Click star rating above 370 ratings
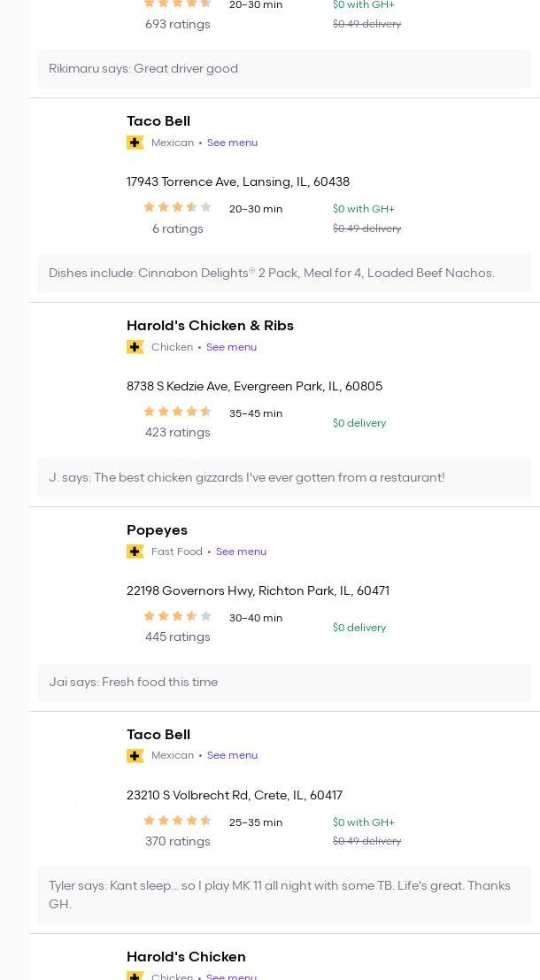The image size is (540, 980). 177,821
